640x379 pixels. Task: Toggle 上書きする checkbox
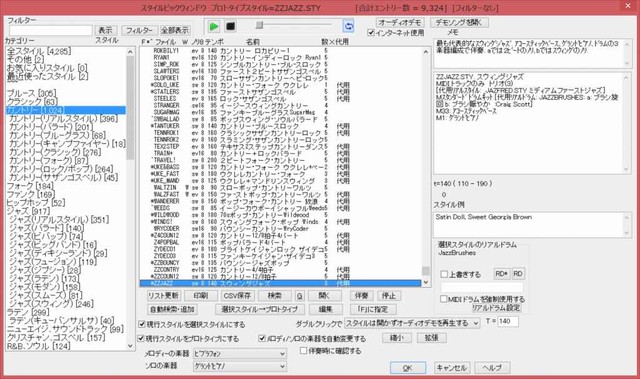point(444,274)
